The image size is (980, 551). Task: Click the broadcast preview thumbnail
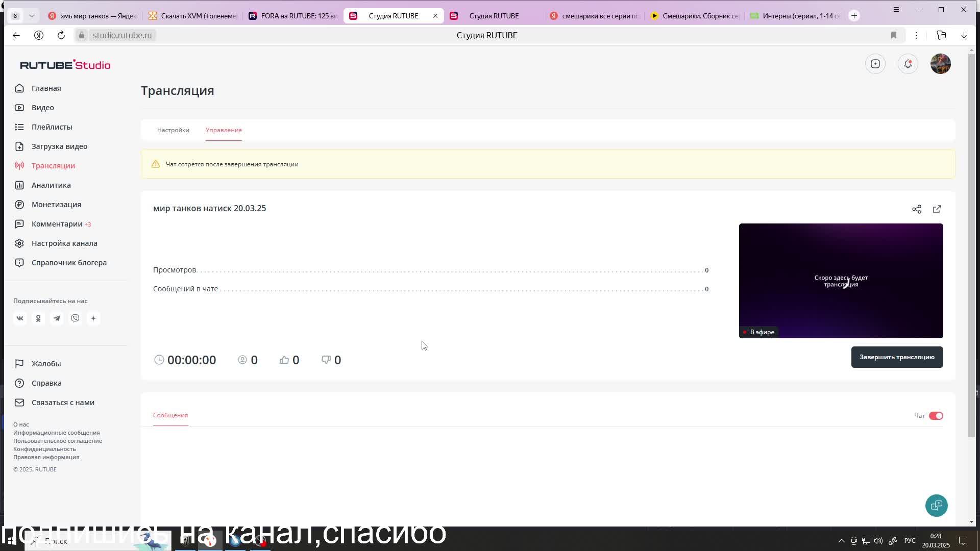tap(841, 281)
